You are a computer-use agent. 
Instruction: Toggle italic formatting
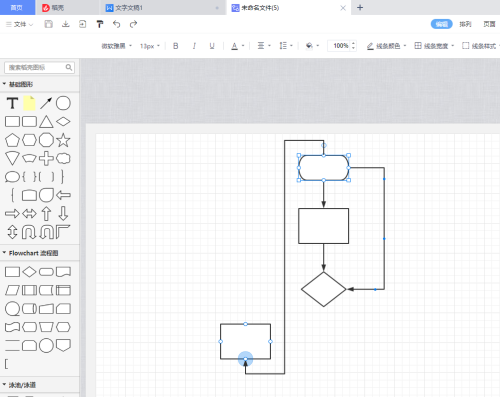[194, 46]
